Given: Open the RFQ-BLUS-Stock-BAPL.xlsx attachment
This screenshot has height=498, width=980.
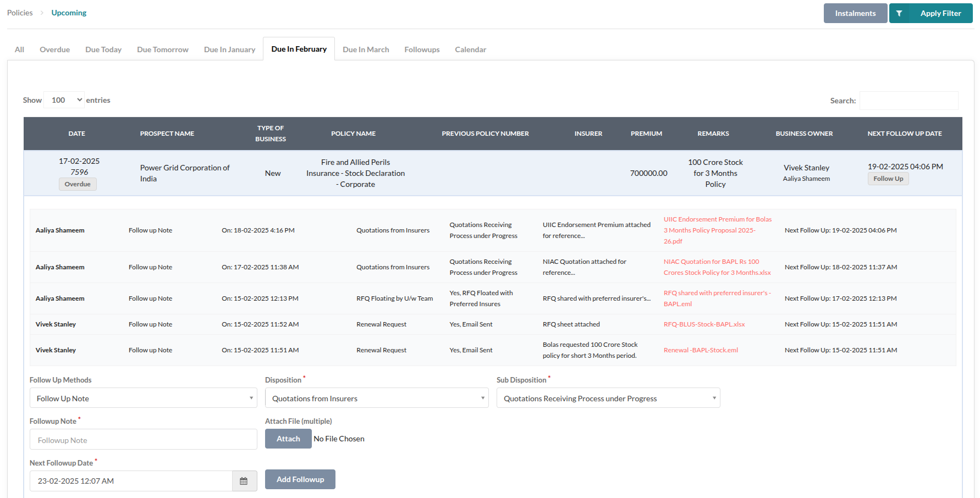Looking at the screenshot, I should pos(704,324).
